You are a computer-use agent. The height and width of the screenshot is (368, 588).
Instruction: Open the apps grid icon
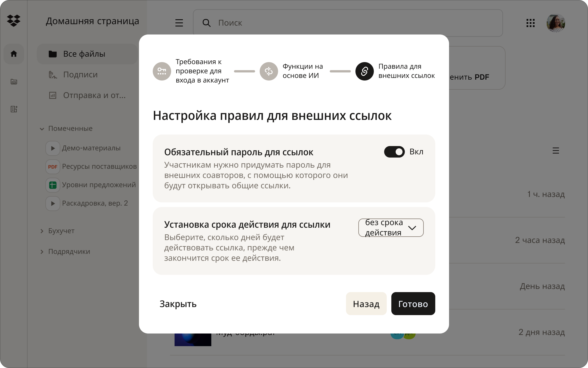tap(530, 23)
